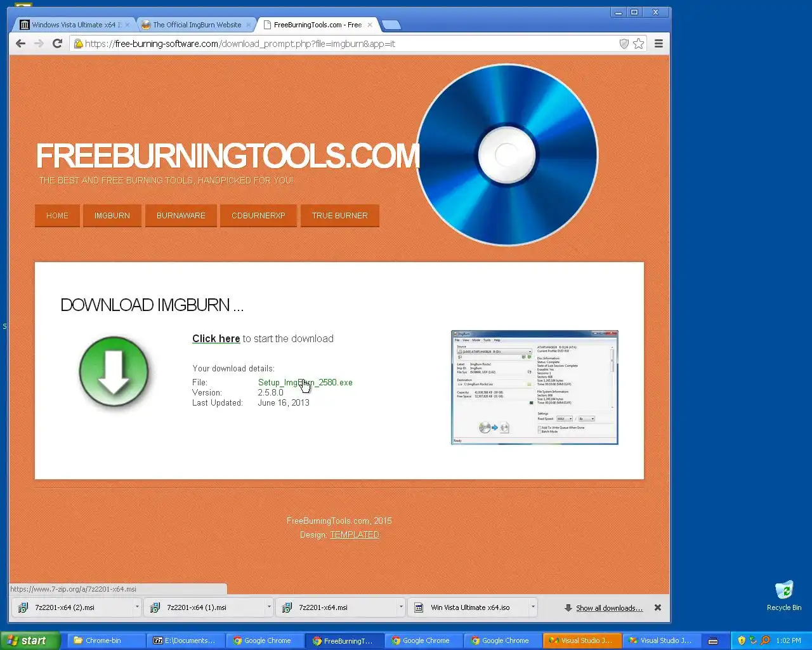Image resolution: width=812 pixels, height=650 pixels.
Task: Switch to The Official ImgBurn Website tab
Action: click(x=197, y=25)
